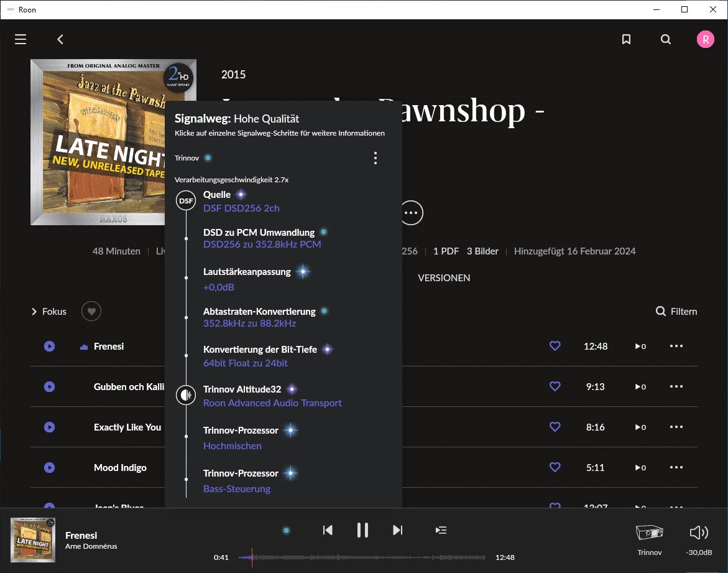The image size is (728, 573).
Task: Select the Trinnov-Prozessor Bass-Steuerung step
Action: [251, 481]
